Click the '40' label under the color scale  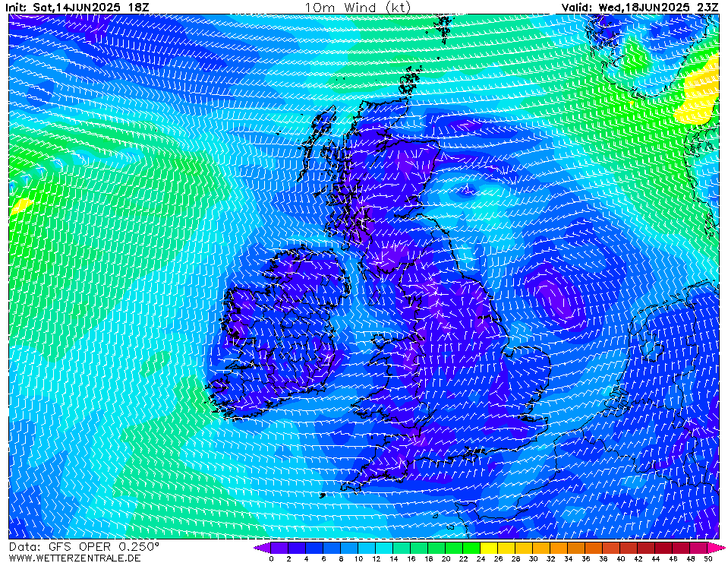pyautogui.click(x=620, y=558)
